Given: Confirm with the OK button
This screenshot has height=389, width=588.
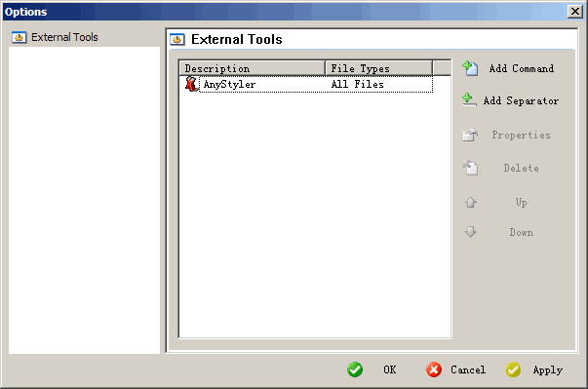Looking at the screenshot, I should [390, 370].
